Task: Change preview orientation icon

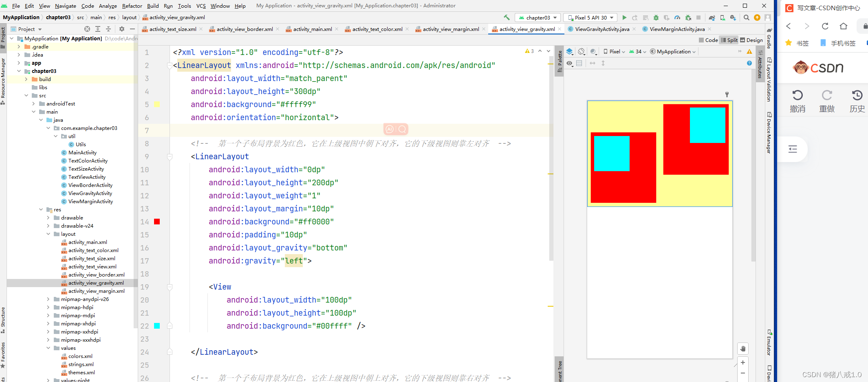Action: point(582,52)
